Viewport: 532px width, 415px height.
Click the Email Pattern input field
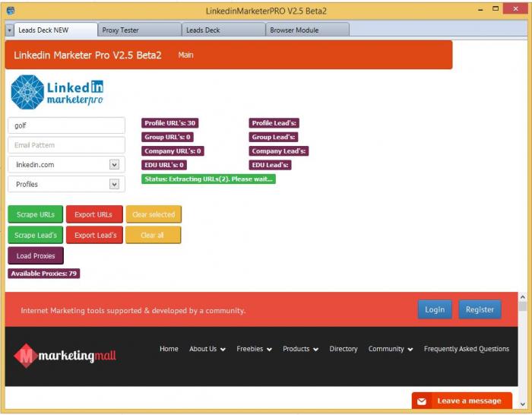pos(66,145)
